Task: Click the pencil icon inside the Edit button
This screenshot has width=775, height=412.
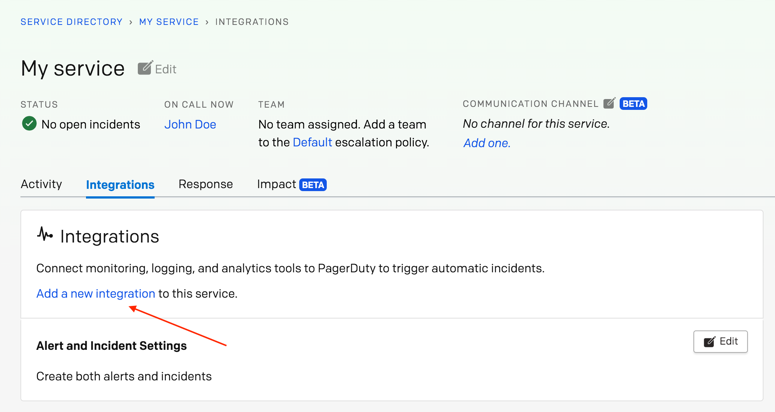Action: 709,342
